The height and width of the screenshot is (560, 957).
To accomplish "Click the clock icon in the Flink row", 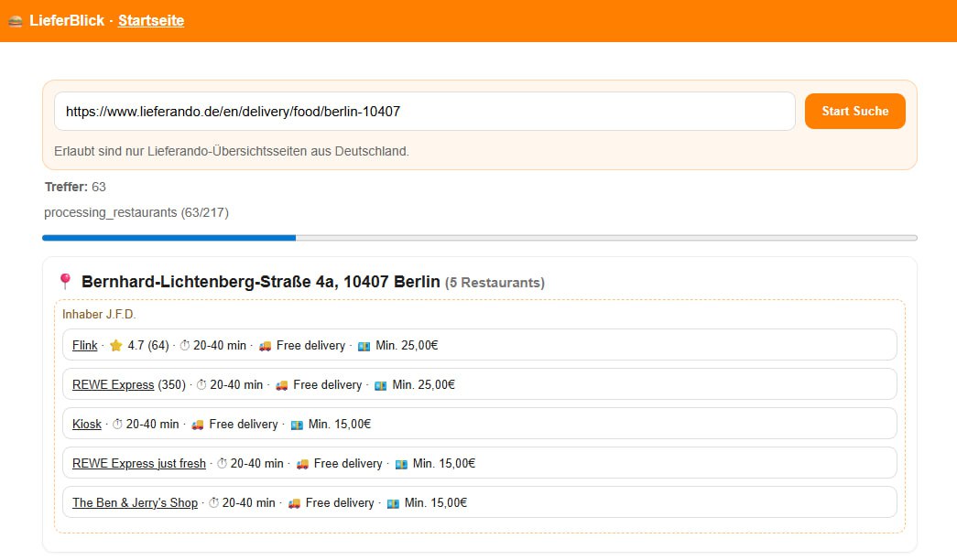I will (185, 346).
